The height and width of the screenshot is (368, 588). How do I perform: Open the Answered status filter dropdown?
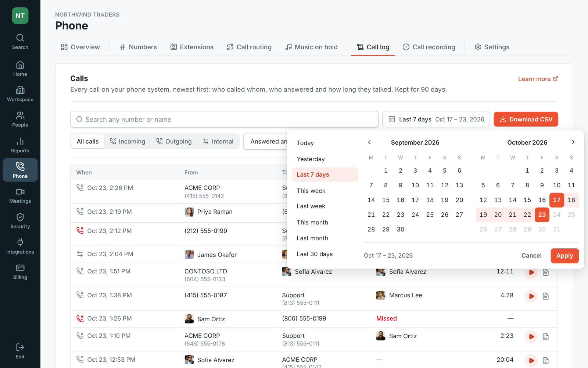(x=265, y=141)
